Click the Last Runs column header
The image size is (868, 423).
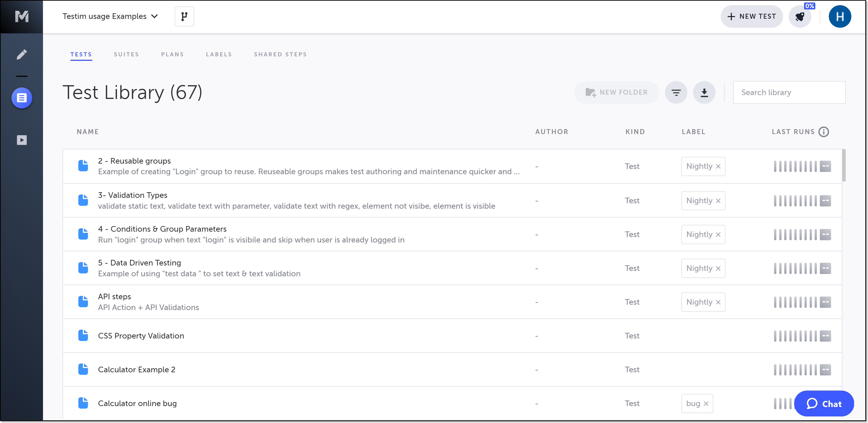click(x=793, y=132)
